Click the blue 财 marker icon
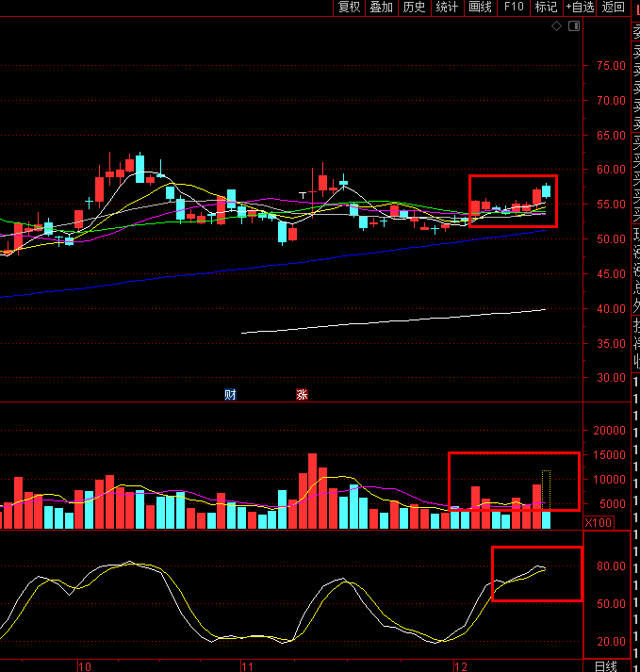 [x=230, y=394]
